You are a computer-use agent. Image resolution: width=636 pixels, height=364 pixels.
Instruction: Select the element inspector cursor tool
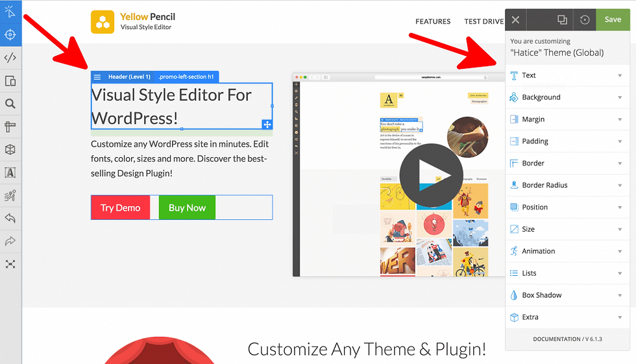[10, 11]
